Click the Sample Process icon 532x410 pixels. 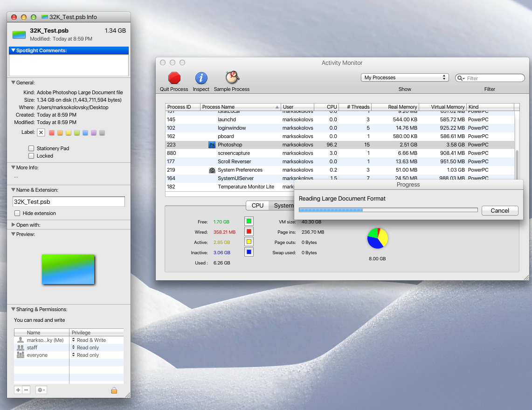[232, 78]
